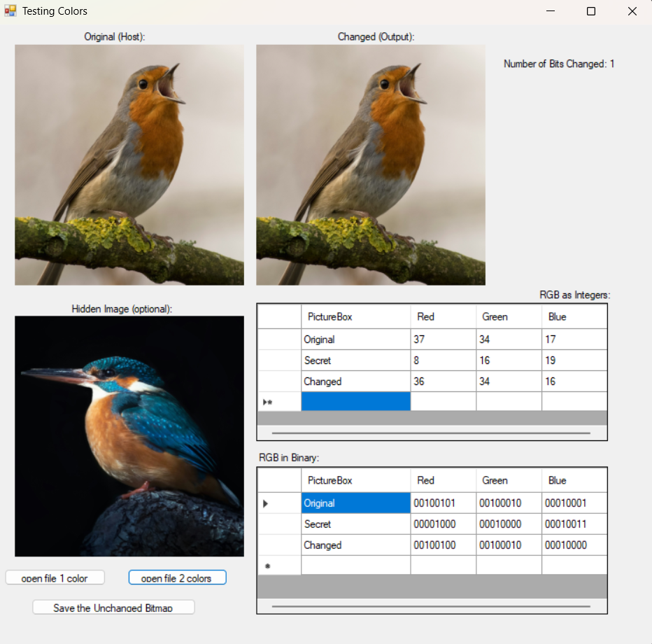
Task: Click Blue column header in RGB in Binary table
Action: 574,480
